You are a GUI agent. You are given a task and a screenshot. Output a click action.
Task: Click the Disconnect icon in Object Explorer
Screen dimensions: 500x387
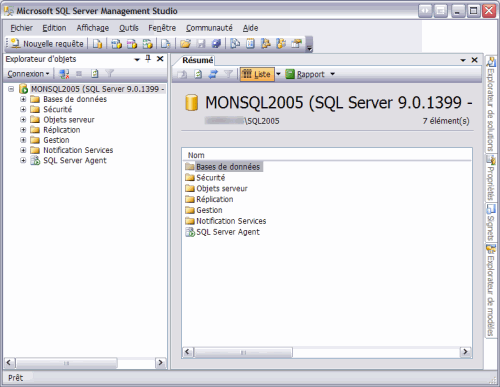(x=64, y=74)
